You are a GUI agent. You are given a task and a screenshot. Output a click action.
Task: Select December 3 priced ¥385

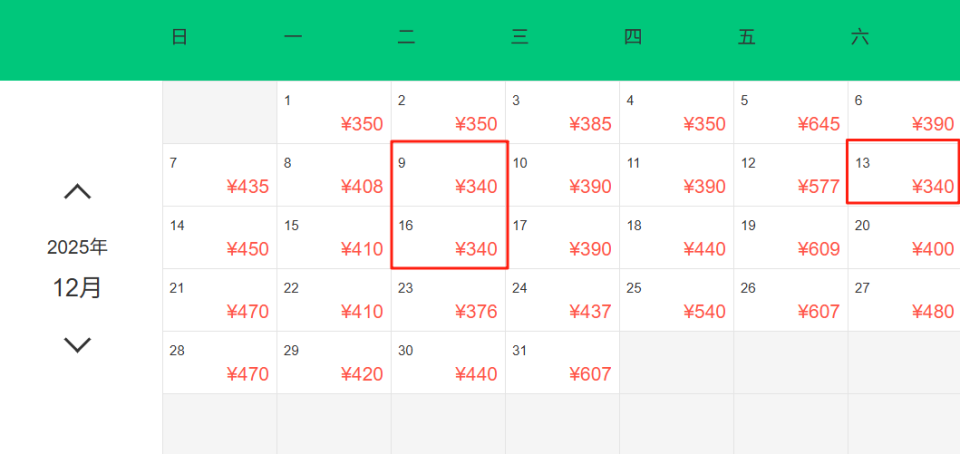[x=562, y=113]
